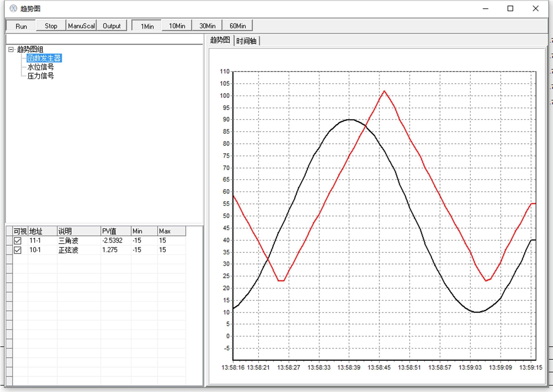The height and width of the screenshot is (392, 553).
Task: Select 水位信号 in the tree
Action: [x=40, y=67]
